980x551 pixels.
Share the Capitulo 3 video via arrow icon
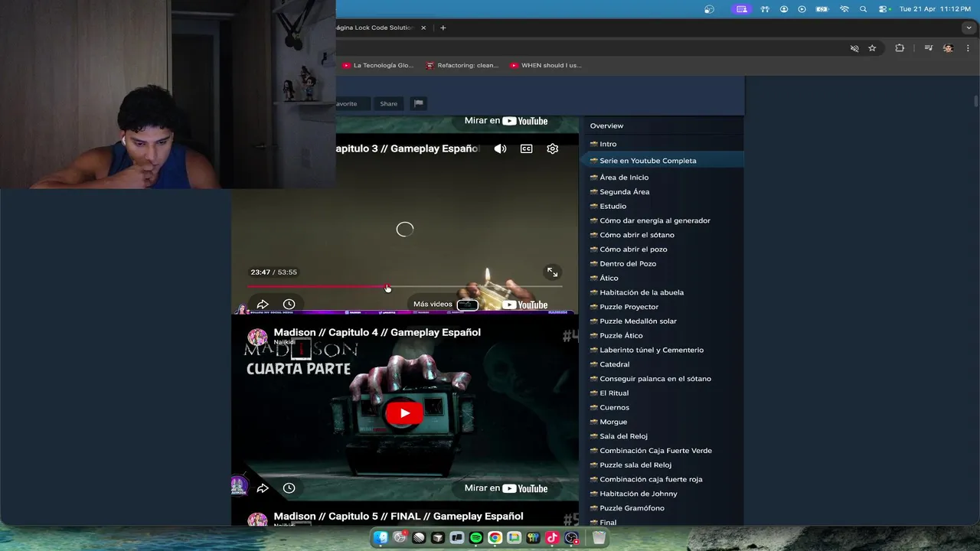[x=263, y=304]
